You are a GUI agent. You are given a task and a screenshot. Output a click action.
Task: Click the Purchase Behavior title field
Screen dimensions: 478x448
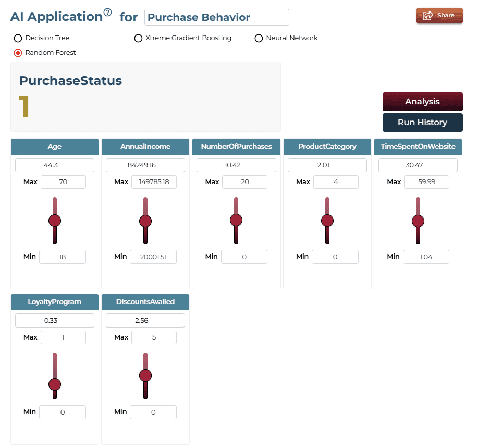click(x=217, y=17)
